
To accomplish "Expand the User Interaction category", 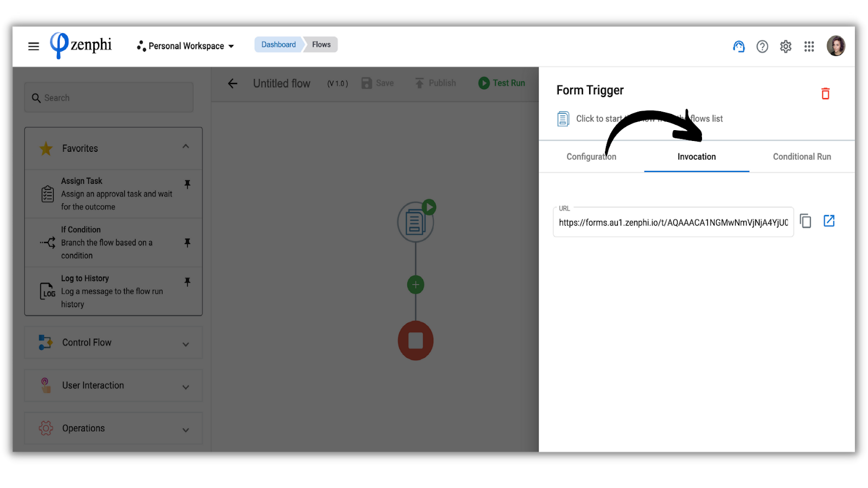I will [113, 386].
